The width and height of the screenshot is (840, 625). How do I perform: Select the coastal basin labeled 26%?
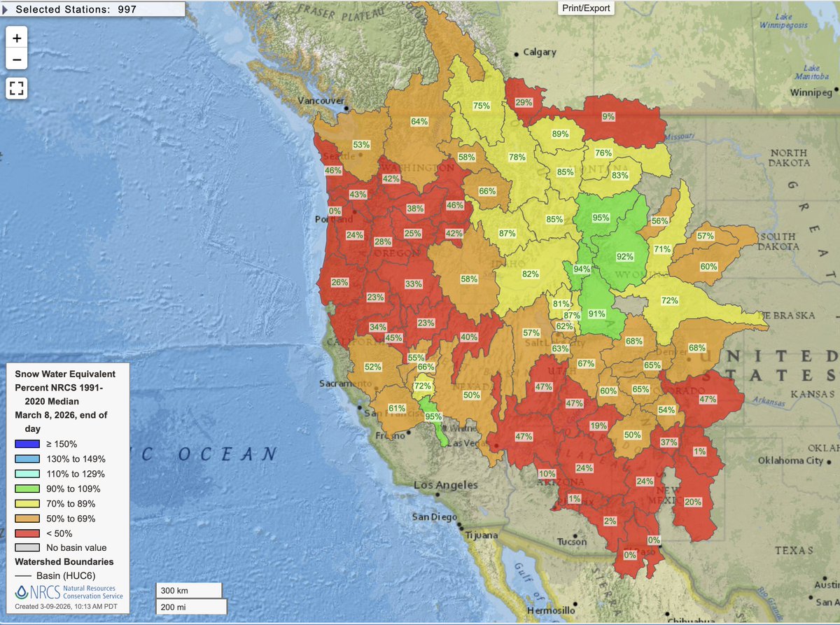point(339,282)
